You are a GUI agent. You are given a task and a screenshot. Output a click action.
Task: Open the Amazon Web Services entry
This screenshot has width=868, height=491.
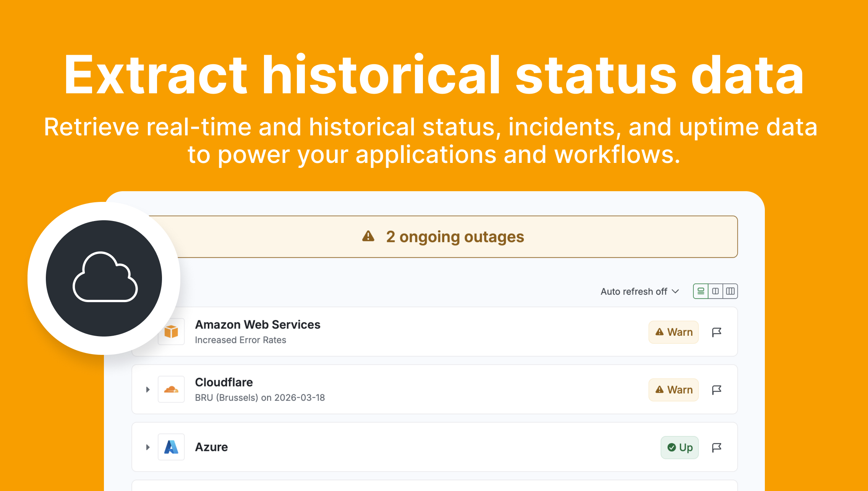257,325
